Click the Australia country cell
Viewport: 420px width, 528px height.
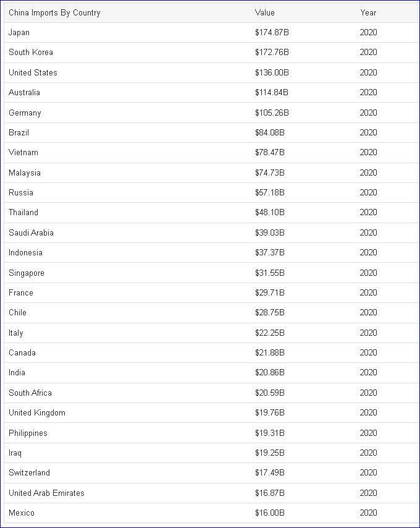point(24,92)
